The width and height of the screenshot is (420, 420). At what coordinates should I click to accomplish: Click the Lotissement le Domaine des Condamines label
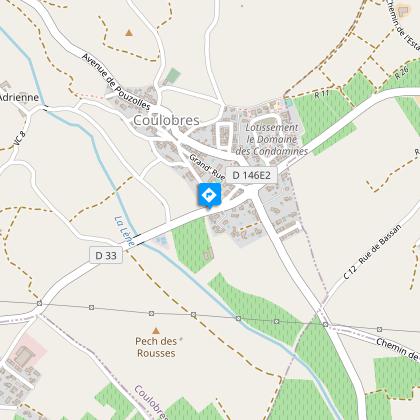272,139
